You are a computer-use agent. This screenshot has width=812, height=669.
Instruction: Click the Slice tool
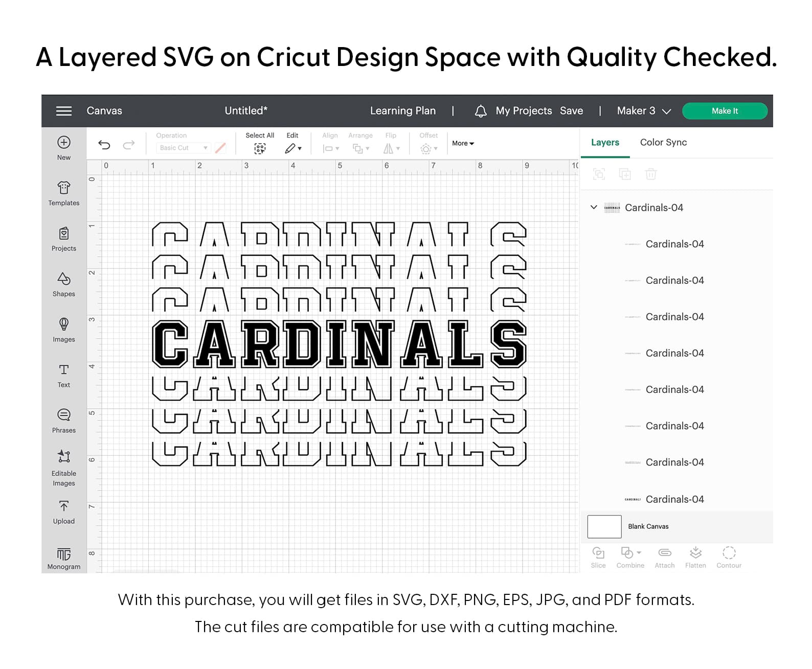point(598,557)
